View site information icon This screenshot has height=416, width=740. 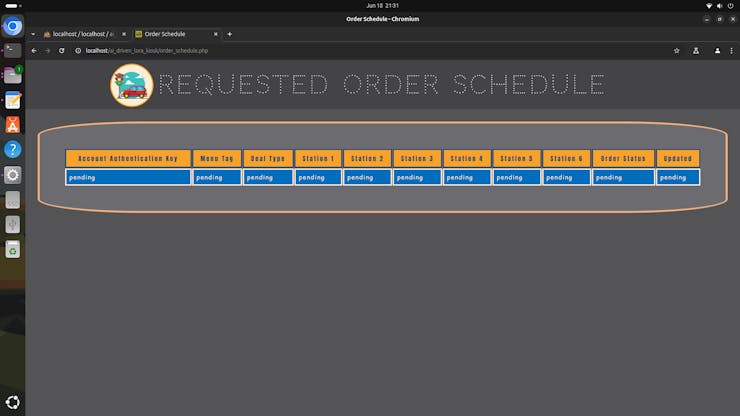pyautogui.click(x=78, y=51)
